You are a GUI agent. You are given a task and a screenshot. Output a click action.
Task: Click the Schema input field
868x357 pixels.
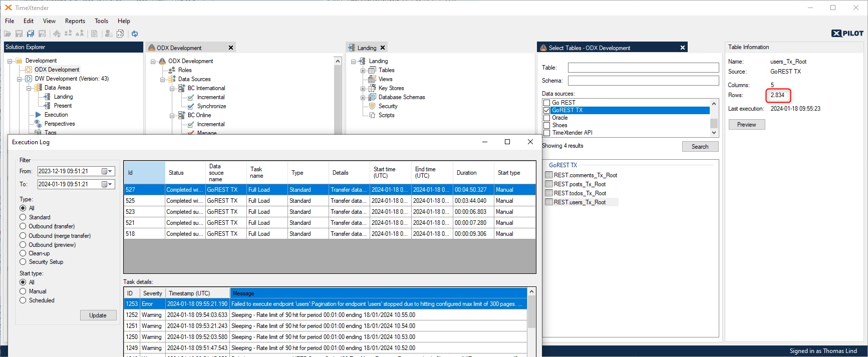(x=643, y=81)
